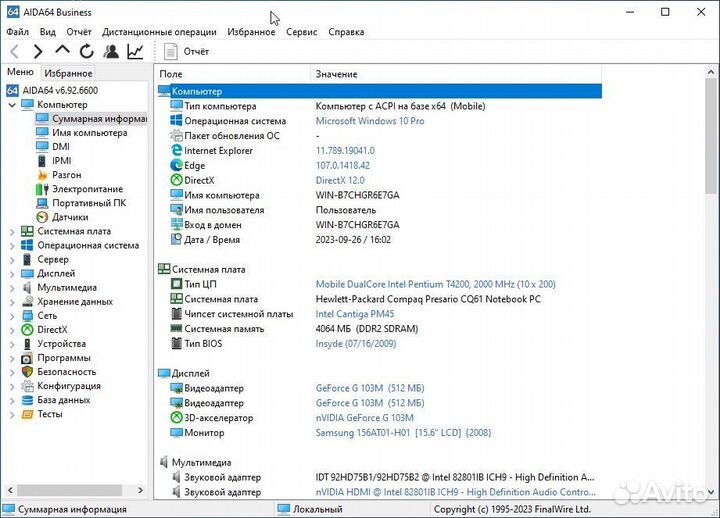Select Суммарная информация tree item
Image resolution: width=720 pixels, height=518 pixels.
click(x=99, y=118)
